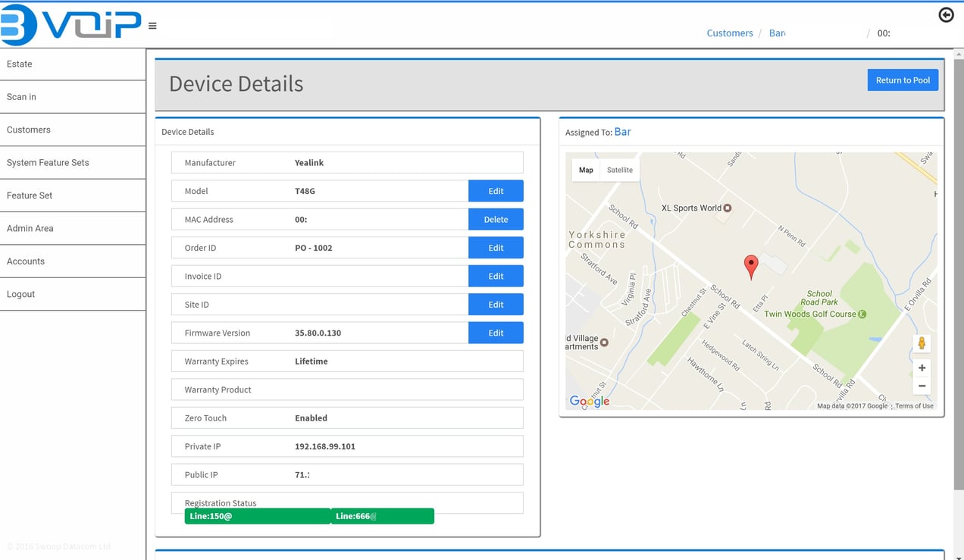Open the Estate sidebar menu

pos(73,64)
